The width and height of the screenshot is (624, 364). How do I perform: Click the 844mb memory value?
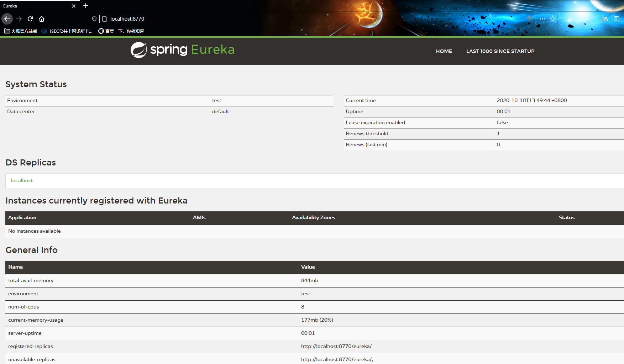click(x=310, y=280)
